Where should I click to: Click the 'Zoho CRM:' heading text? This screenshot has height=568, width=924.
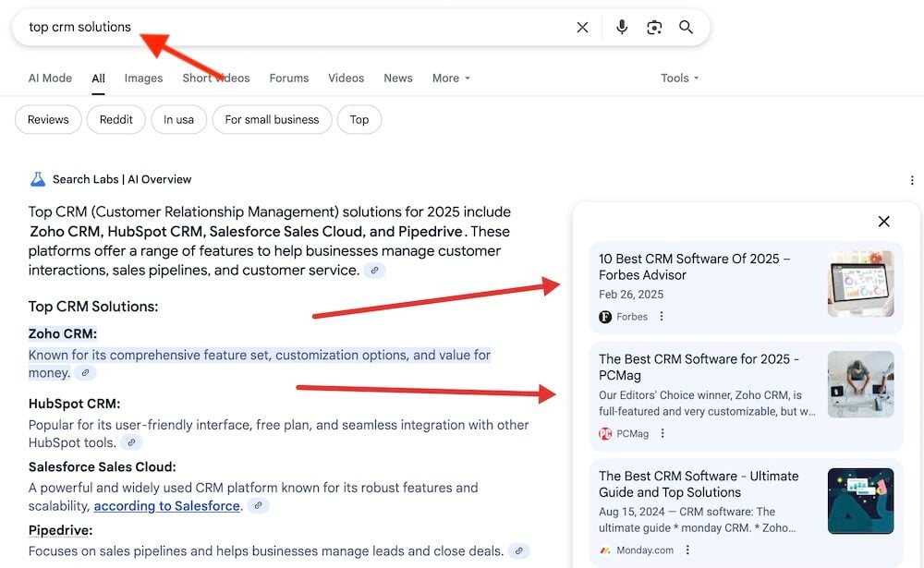[63, 333]
